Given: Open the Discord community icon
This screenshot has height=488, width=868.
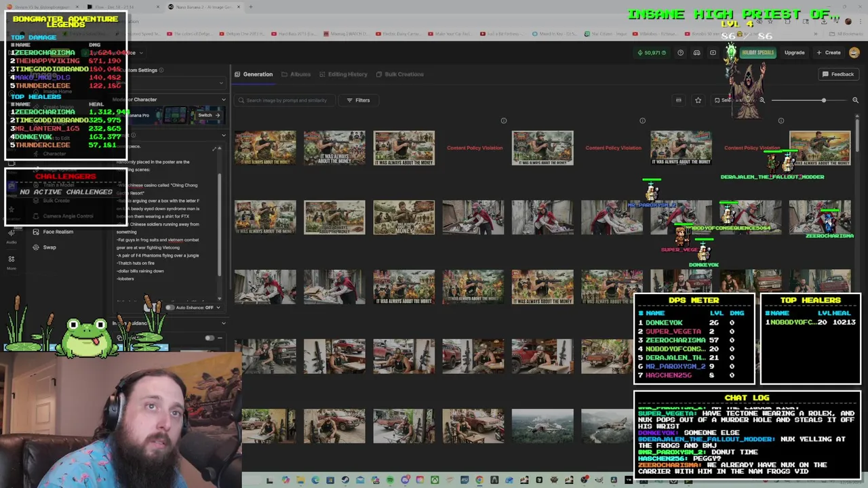Looking at the screenshot, I should [x=696, y=53].
